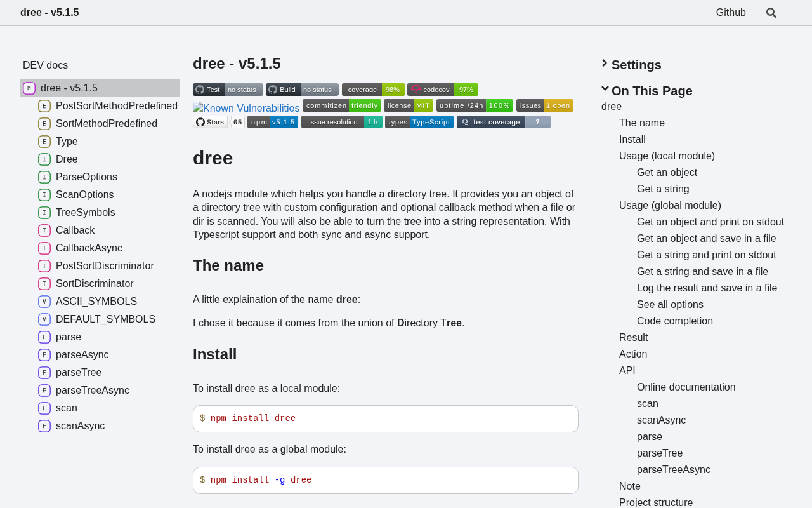Click the GitHub Build status badge
812x508 pixels.
tap(302, 90)
